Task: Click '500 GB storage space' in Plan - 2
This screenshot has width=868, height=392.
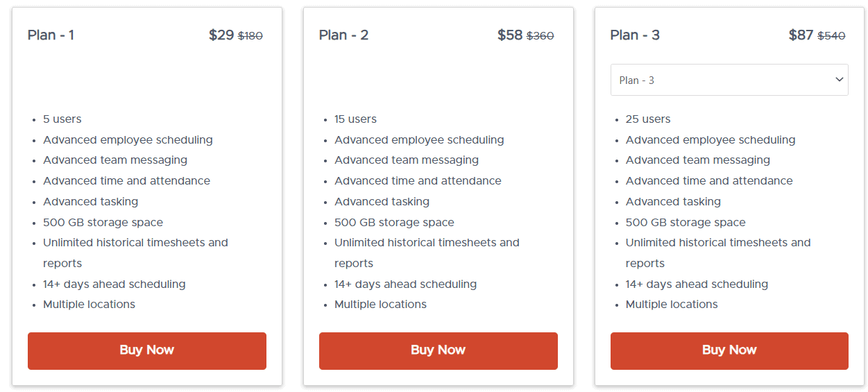Action: click(394, 223)
